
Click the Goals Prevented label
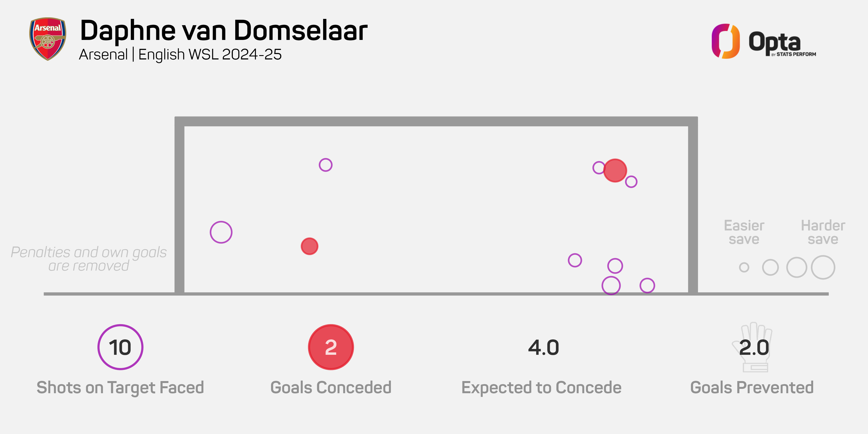coord(752,388)
